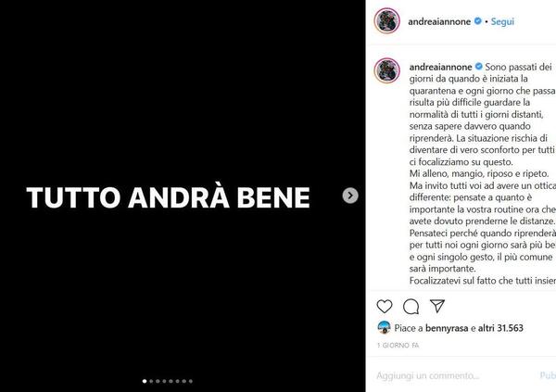Click verified badge in the caption username
The width and height of the screenshot is (556, 392).
click(479, 67)
